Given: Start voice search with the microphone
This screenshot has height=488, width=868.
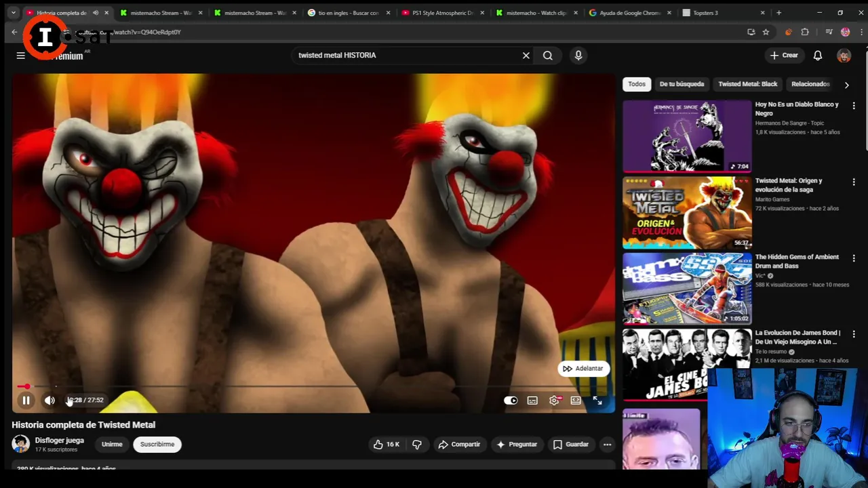Looking at the screenshot, I should pyautogui.click(x=578, y=56).
